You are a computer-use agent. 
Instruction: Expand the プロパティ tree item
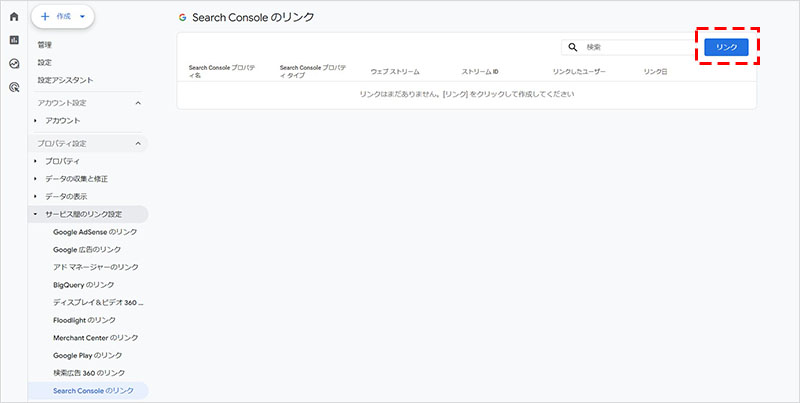[36, 161]
